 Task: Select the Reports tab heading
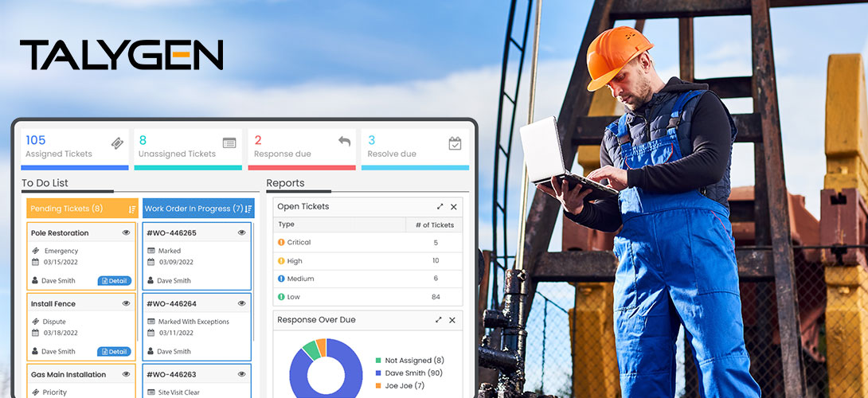click(x=285, y=183)
